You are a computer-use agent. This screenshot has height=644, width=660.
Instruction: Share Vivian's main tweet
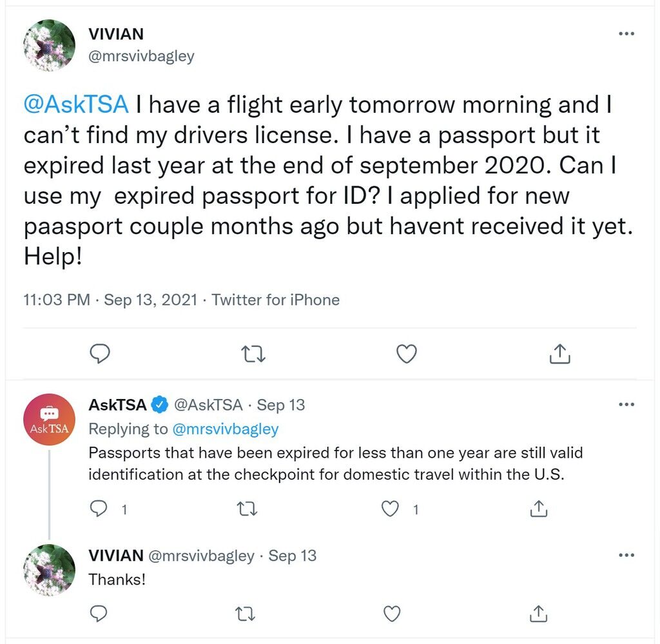tap(560, 353)
